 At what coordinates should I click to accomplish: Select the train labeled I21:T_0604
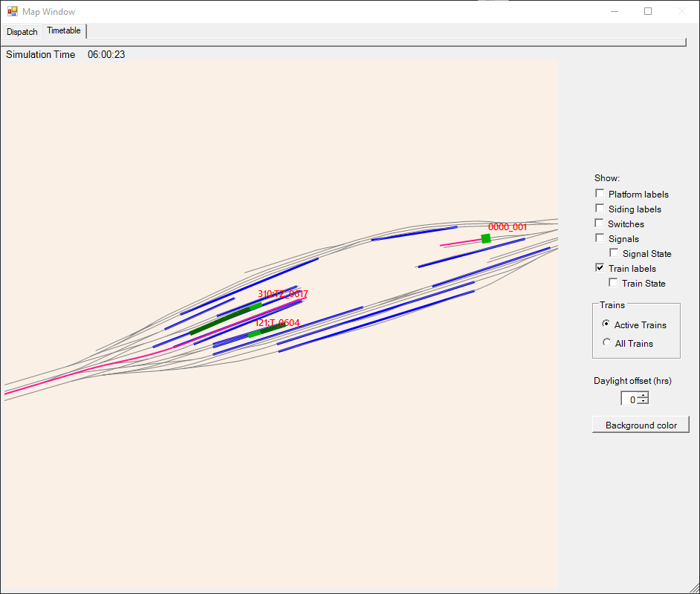coord(254,334)
